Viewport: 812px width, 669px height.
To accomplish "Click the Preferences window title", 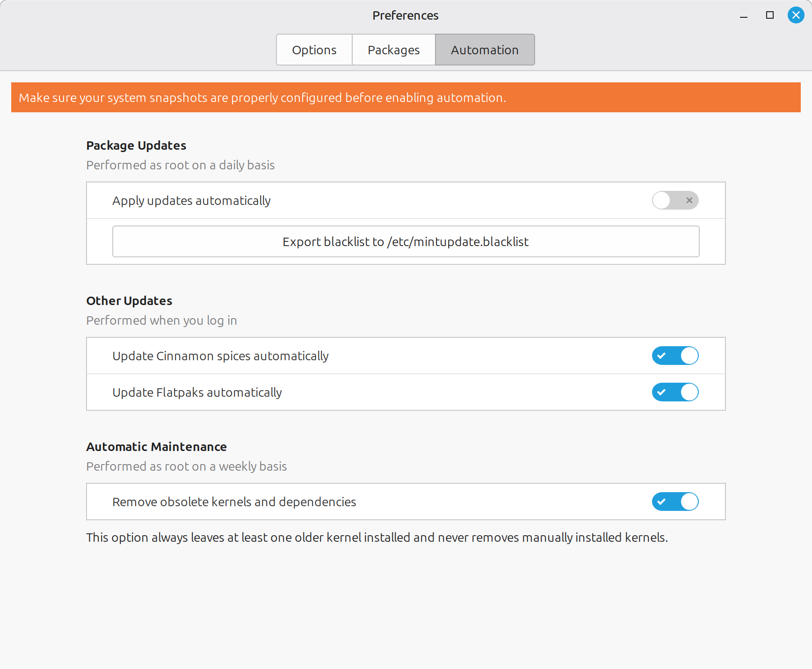I will click(x=406, y=15).
